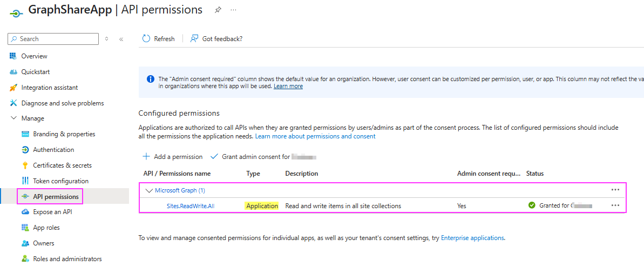Click the Certificates & secrets key icon

(25, 165)
